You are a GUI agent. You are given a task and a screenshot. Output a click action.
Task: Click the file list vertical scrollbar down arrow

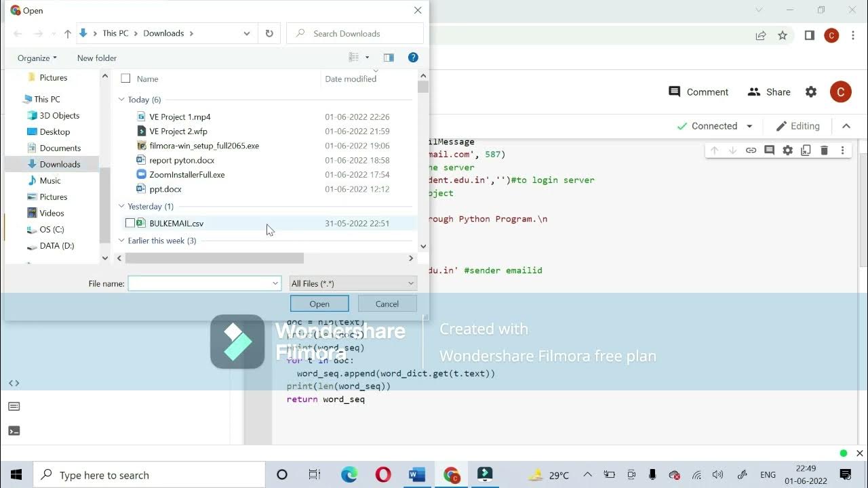(423, 247)
